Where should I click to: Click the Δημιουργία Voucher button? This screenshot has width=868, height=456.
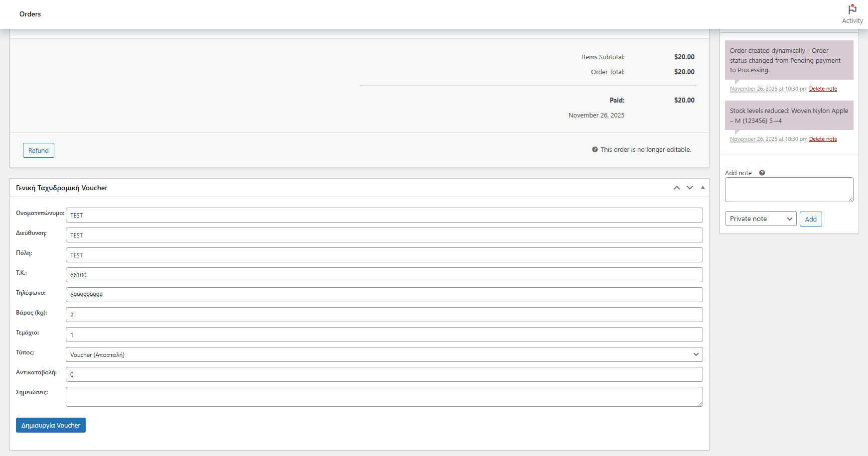pos(51,425)
